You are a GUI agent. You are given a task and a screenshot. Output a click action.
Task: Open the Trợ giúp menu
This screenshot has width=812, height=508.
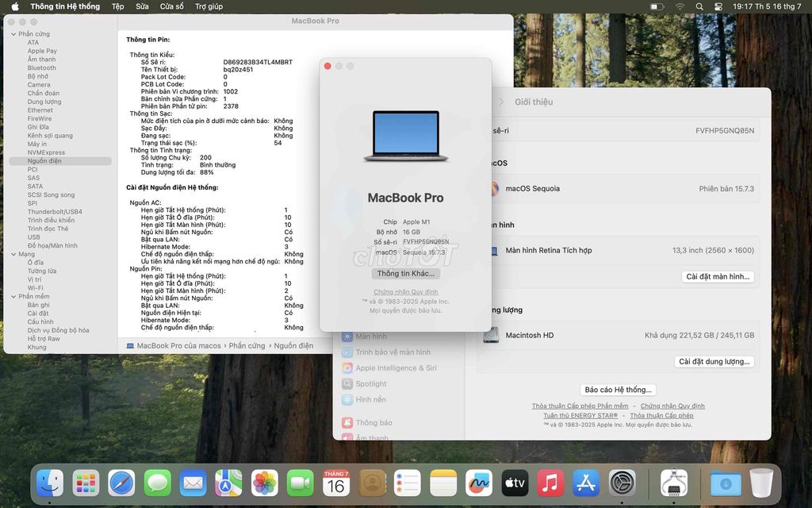[209, 6]
